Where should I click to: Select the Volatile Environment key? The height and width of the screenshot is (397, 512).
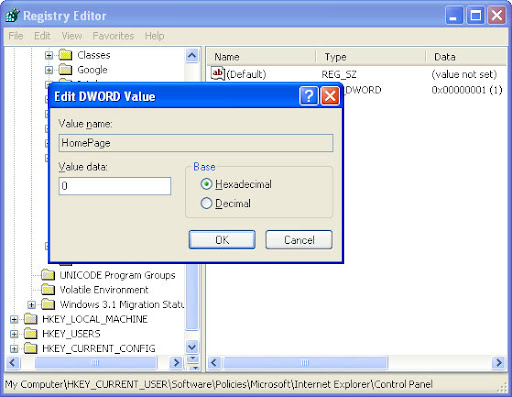[x=104, y=290]
